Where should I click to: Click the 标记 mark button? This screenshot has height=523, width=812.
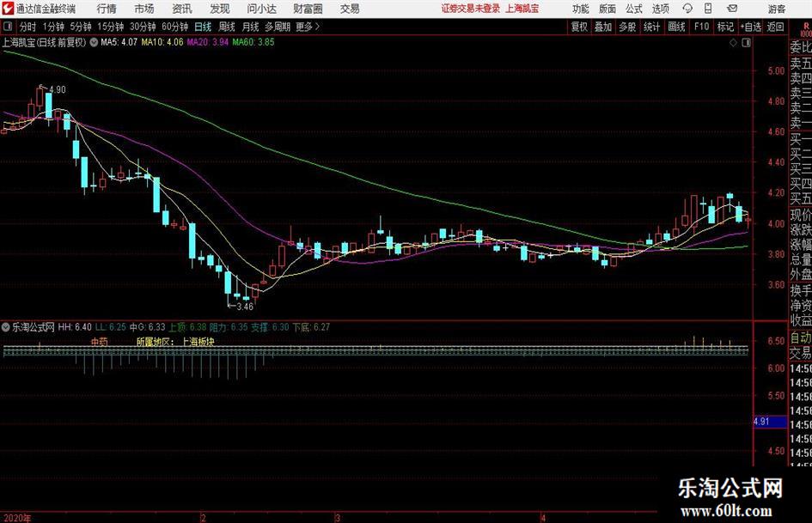725,27
